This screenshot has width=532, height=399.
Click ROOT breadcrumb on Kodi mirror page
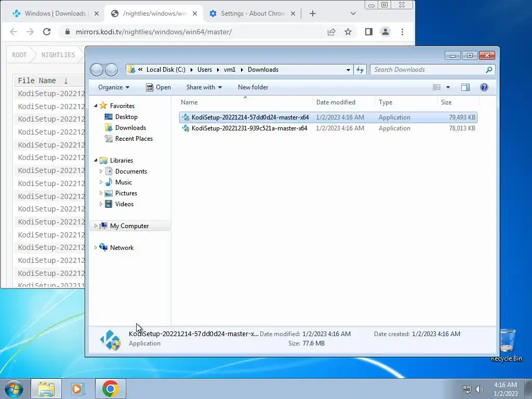[19, 55]
